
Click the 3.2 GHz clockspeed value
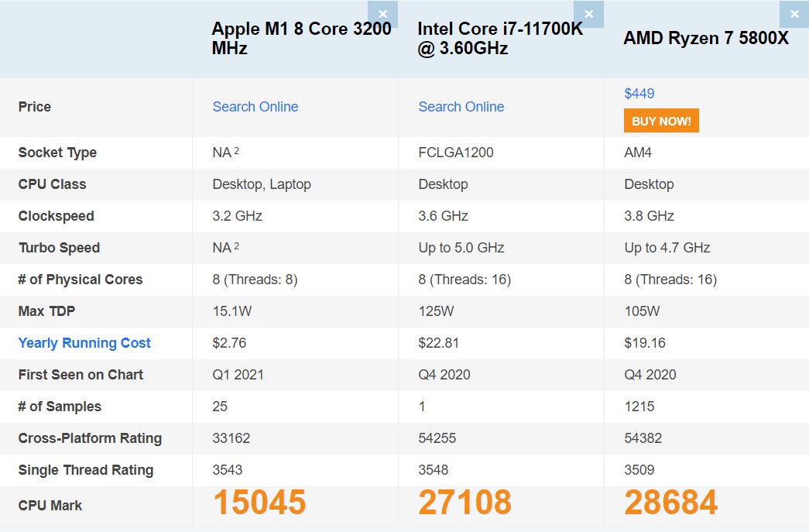(x=238, y=216)
